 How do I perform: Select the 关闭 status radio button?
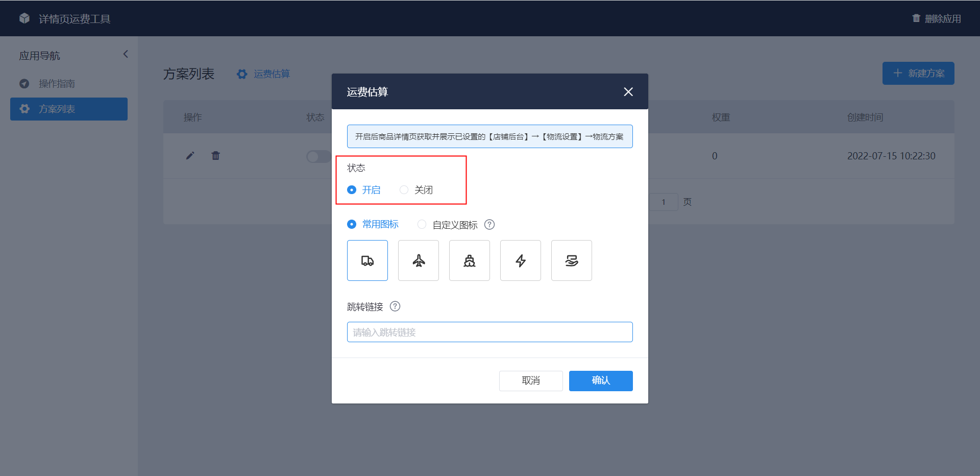point(404,190)
